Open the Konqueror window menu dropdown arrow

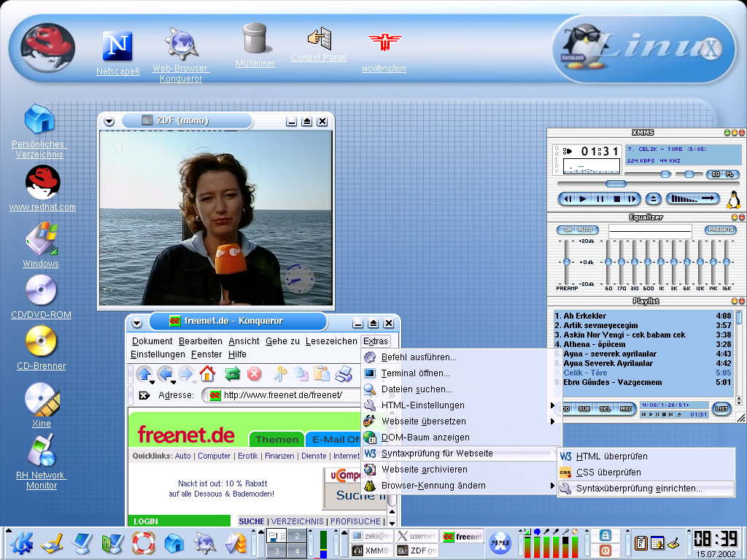[136, 323]
